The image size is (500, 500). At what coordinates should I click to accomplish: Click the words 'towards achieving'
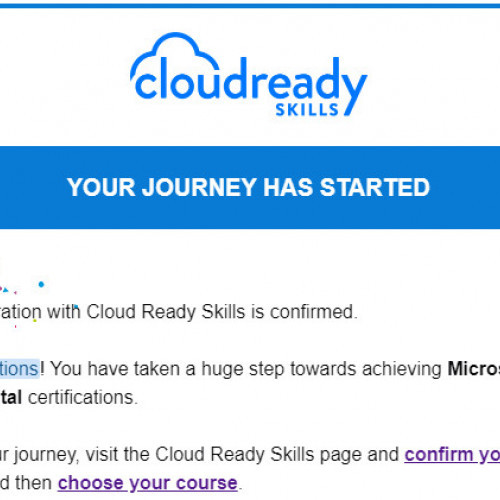366,369
